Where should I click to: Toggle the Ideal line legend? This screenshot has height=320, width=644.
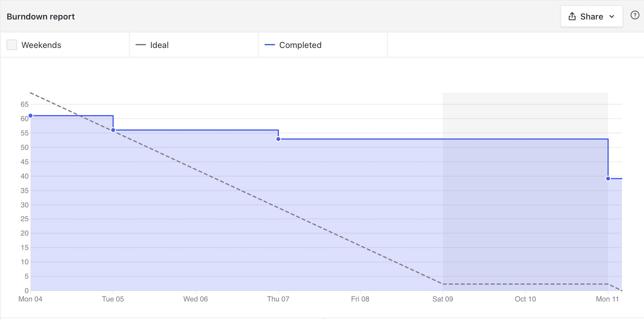(152, 45)
